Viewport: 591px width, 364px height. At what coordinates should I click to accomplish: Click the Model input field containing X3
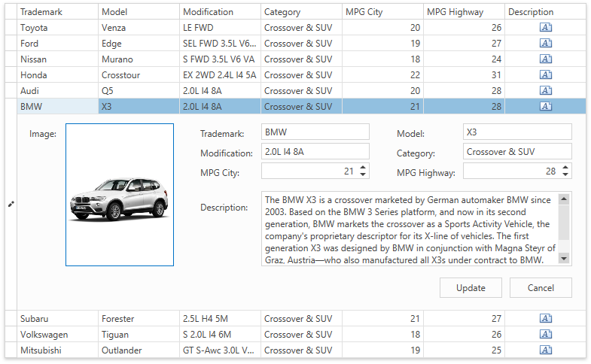pos(517,132)
